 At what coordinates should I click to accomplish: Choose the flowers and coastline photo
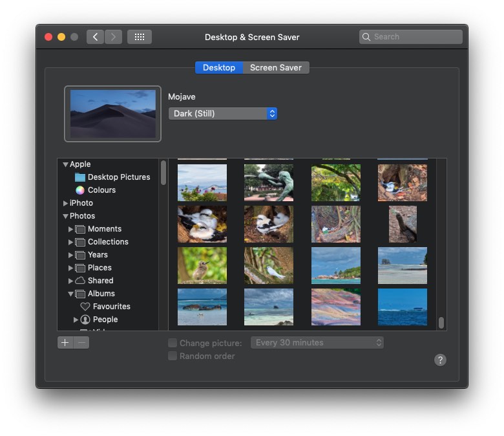pos(202,183)
